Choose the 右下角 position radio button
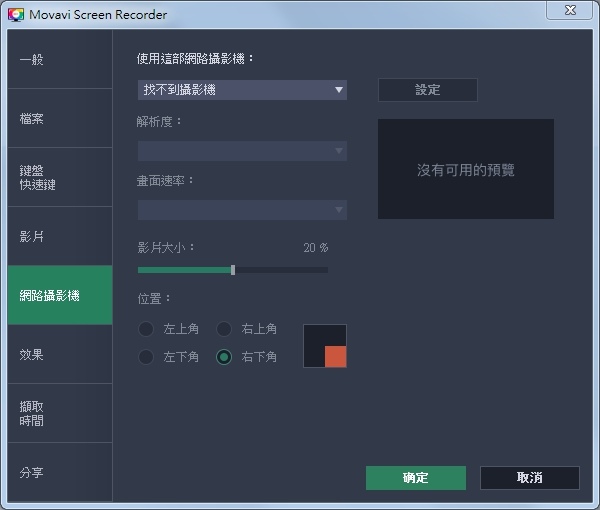This screenshot has width=600, height=510. [x=224, y=357]
